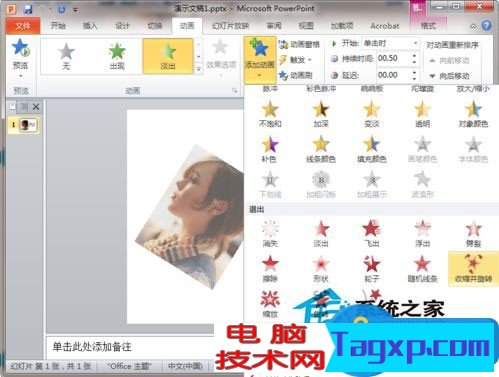Image resolution: width=499 pixels, height=377 pixels.
Task: Switch to the Acrobat ribbon tab
Action: tap(385, 26)
